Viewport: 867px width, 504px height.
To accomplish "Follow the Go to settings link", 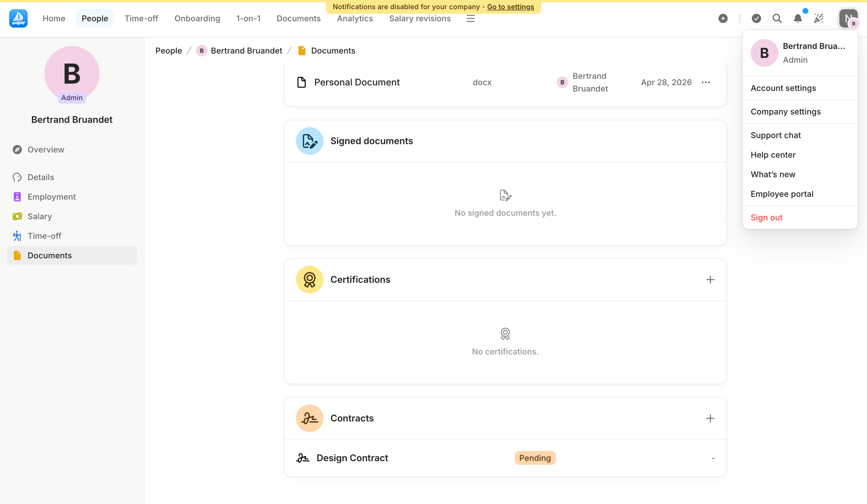I will pos(510,7).
